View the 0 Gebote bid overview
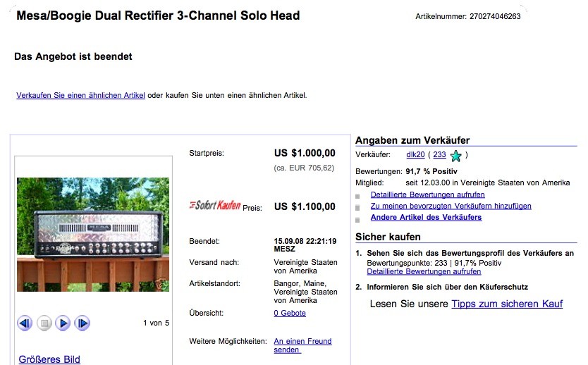The width and height of the screenshot is (588, 365). [290, 313]
